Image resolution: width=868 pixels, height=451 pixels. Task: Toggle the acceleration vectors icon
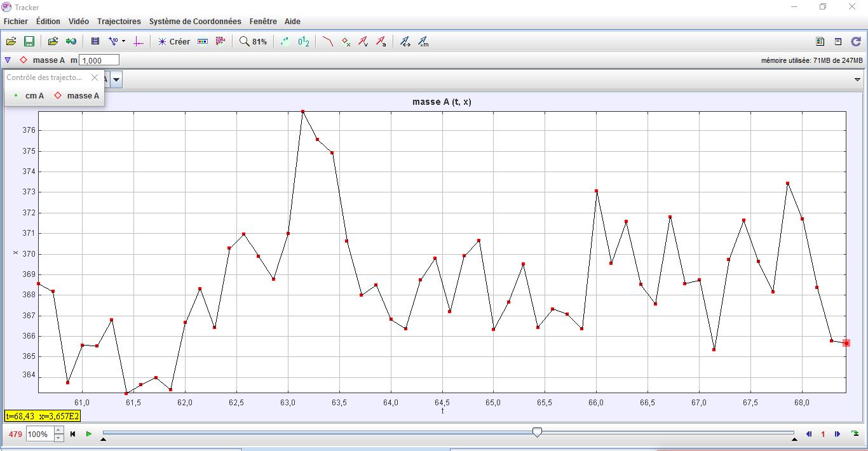(x=381, y=41)
